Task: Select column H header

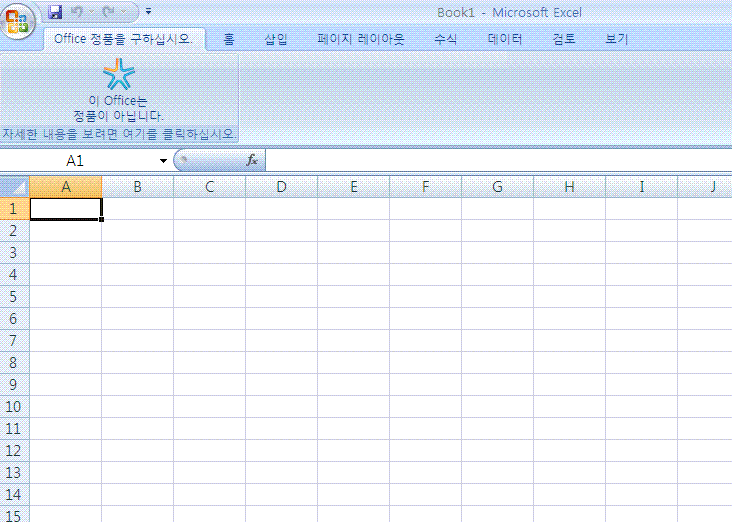Action: [x=569, y=187]
